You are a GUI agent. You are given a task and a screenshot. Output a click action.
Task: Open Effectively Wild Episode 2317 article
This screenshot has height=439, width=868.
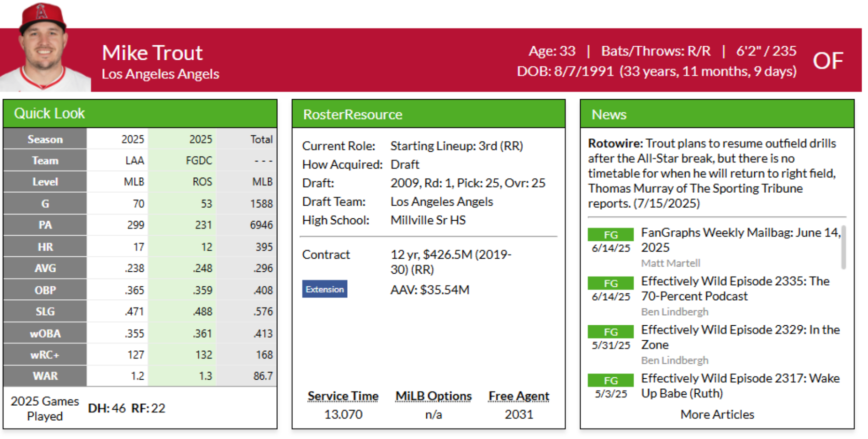(740, 386)
